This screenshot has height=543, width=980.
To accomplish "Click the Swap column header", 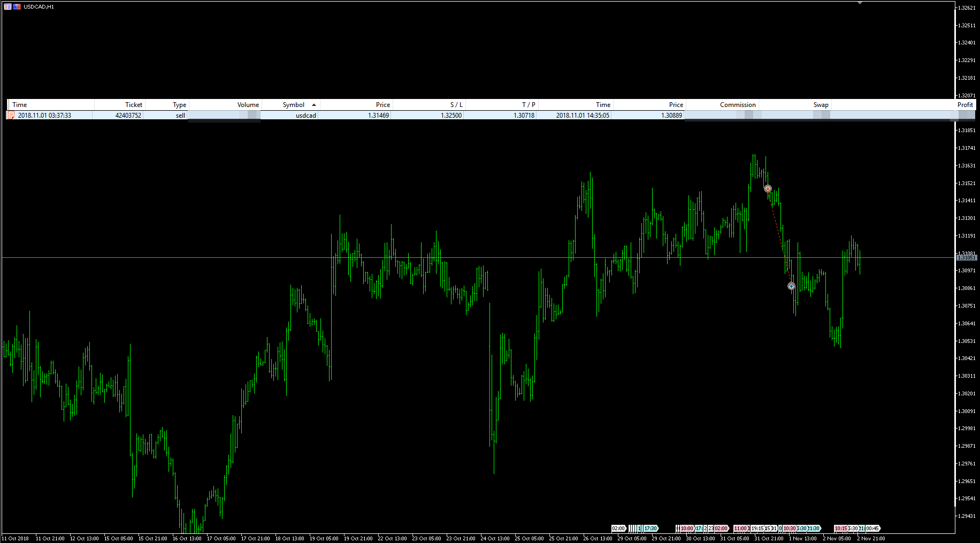I will (x=794, y=105).
